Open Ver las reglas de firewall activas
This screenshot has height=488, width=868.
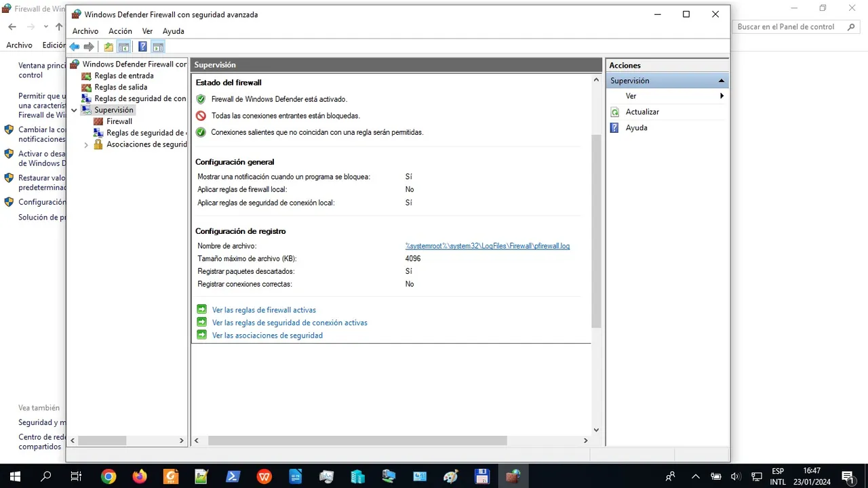click(x=264, y=310)
